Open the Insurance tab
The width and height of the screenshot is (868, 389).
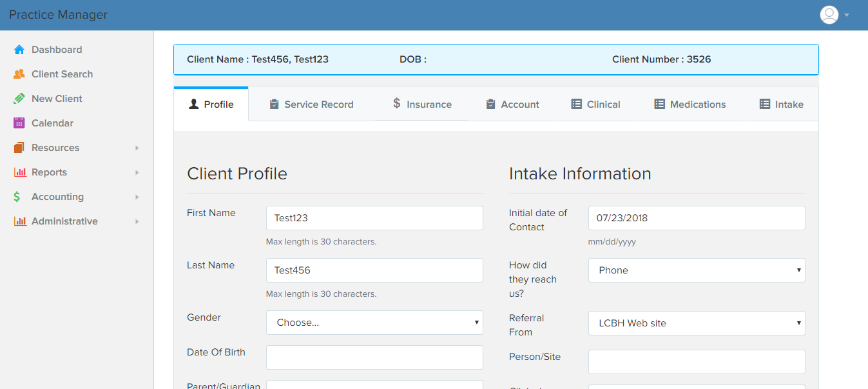point(422,105)
